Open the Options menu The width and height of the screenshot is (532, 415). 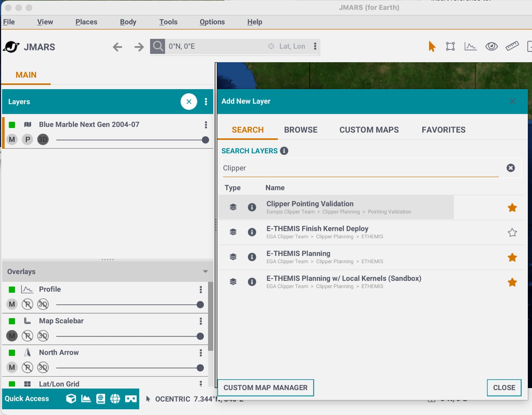212,22
